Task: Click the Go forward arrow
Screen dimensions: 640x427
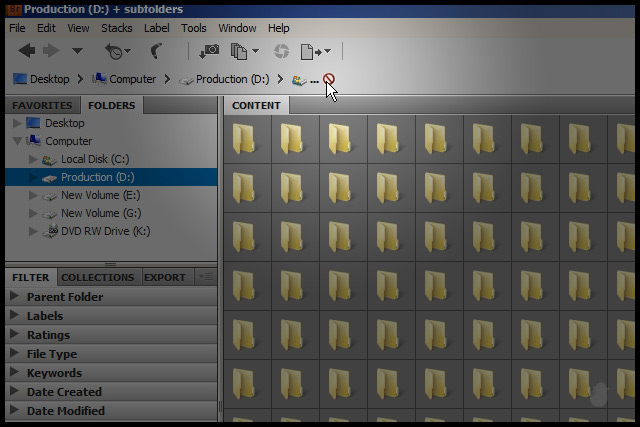Action: (x=50, y=51)
